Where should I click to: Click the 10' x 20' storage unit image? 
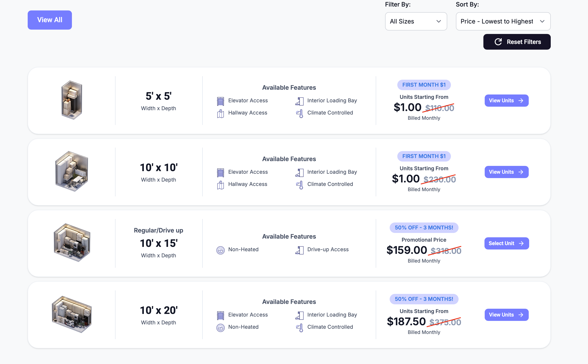tap(71, 314)
